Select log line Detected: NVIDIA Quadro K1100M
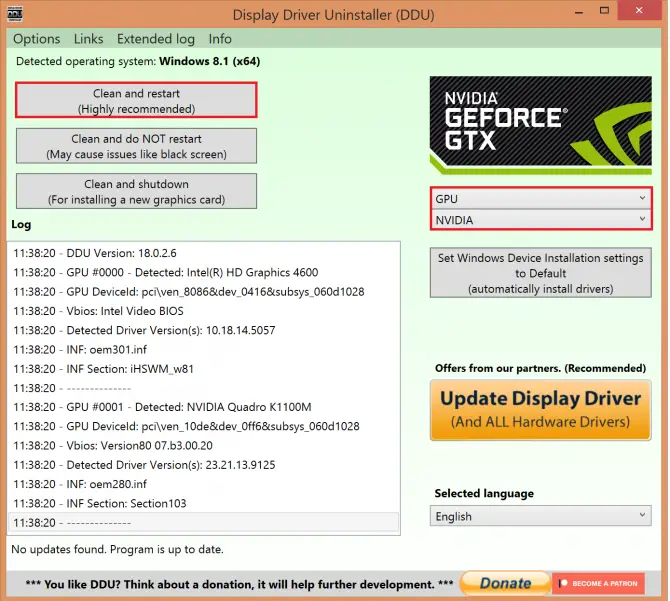This screenshot has height=601, width=670. click(x=203, y=407)
